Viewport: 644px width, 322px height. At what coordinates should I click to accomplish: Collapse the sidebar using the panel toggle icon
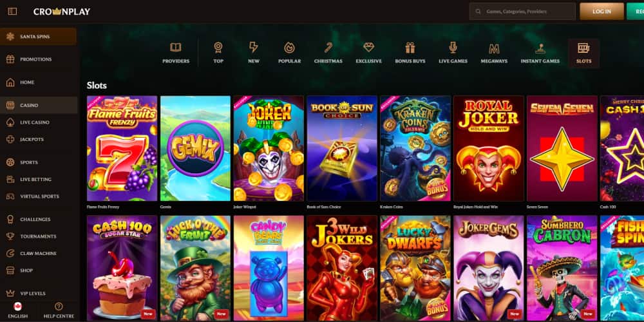12,12
